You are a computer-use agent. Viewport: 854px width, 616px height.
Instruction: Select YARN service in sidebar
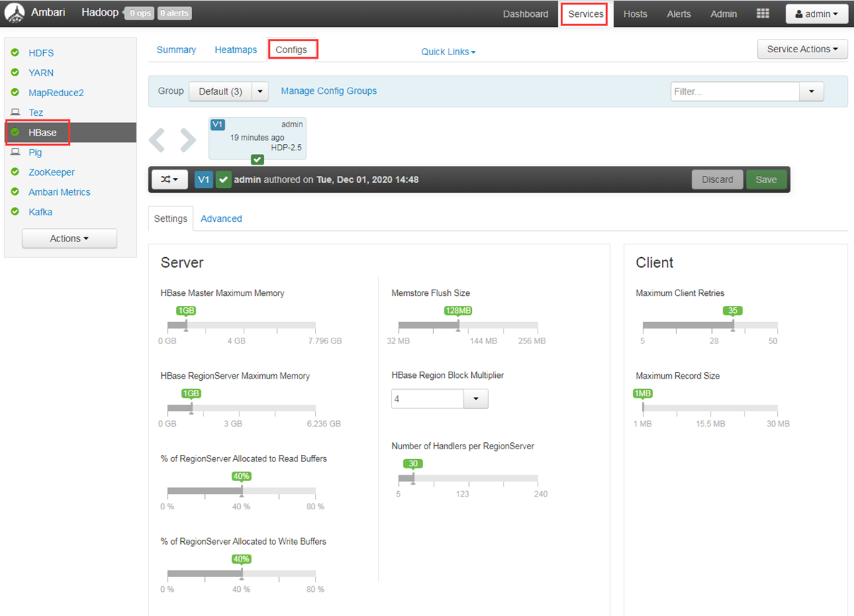(x=41, y=73)
